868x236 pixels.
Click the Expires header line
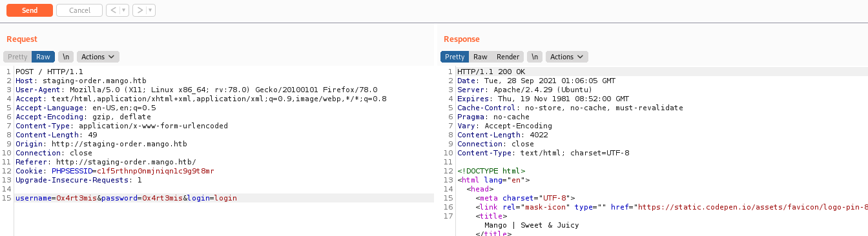pos(543,99)
